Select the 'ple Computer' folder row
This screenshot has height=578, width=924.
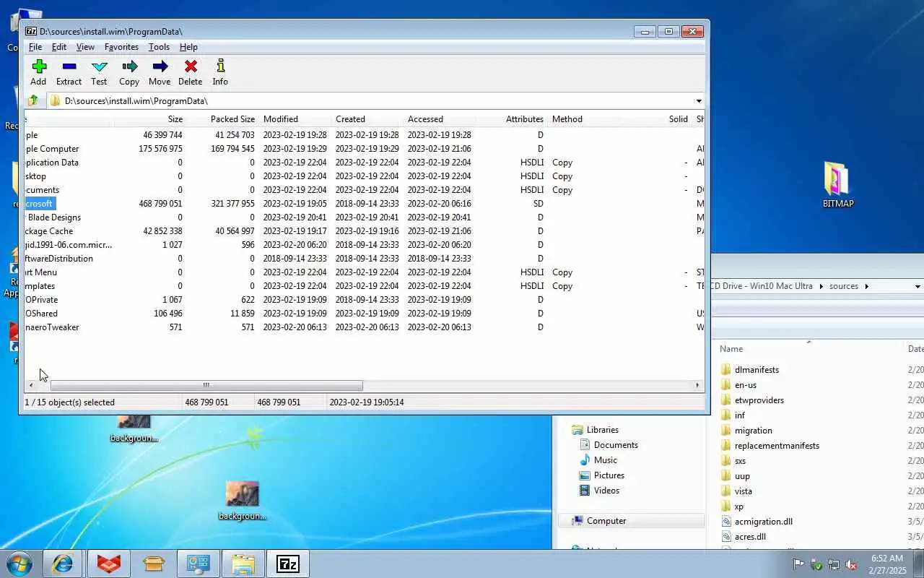pyautogui.click(x=364, y=149)
